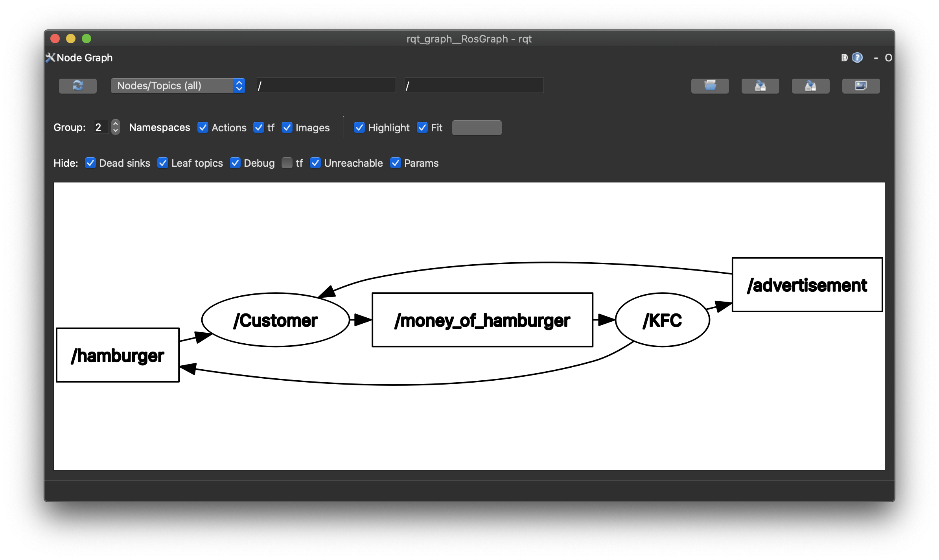Click the first namespace filter text field
The image size is (939, 560).
click(326, 86)
